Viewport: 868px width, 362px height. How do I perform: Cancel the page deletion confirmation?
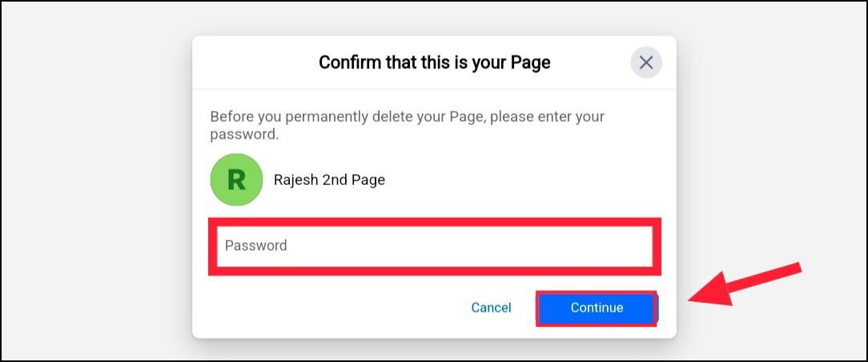pos(491,308)
